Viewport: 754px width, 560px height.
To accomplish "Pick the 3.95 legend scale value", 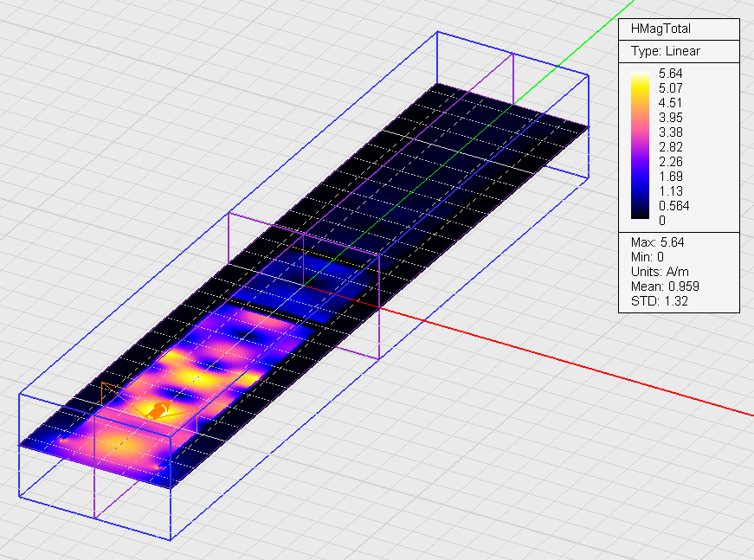I will tap(671, 118).
